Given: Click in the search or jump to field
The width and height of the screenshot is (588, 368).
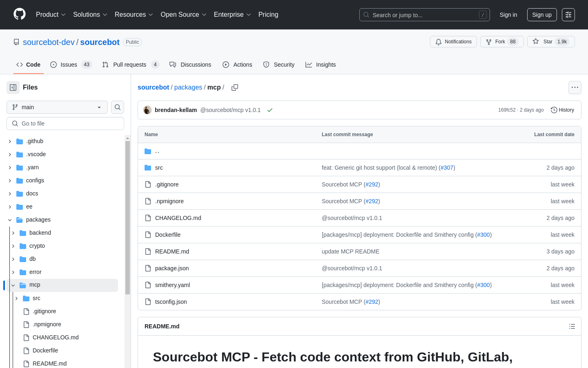Looking at the screenshot, I should (425, 15).
